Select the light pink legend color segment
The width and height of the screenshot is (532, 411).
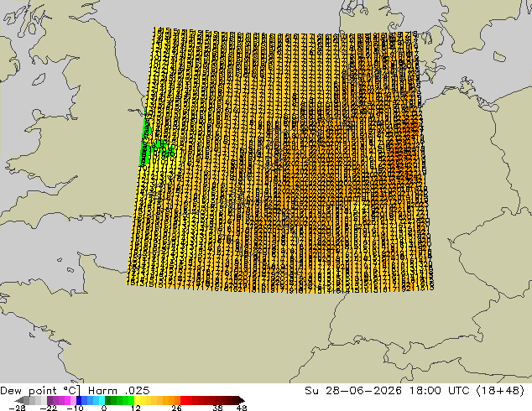[x=73, y=400]
